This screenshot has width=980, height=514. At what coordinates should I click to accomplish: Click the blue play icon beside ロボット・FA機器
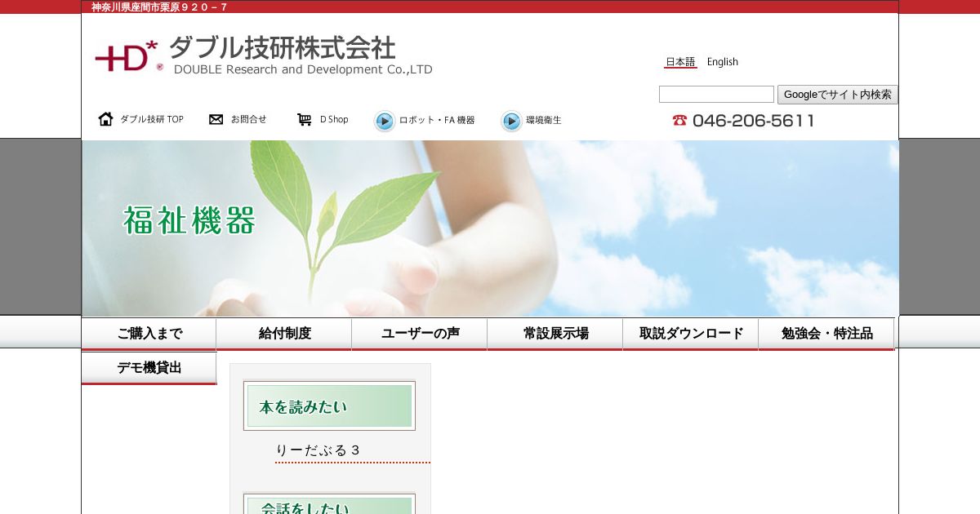[385, 121]
